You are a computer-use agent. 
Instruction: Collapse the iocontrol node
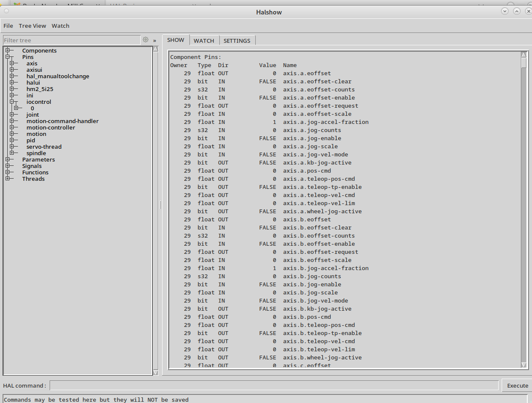pos(12,102)
